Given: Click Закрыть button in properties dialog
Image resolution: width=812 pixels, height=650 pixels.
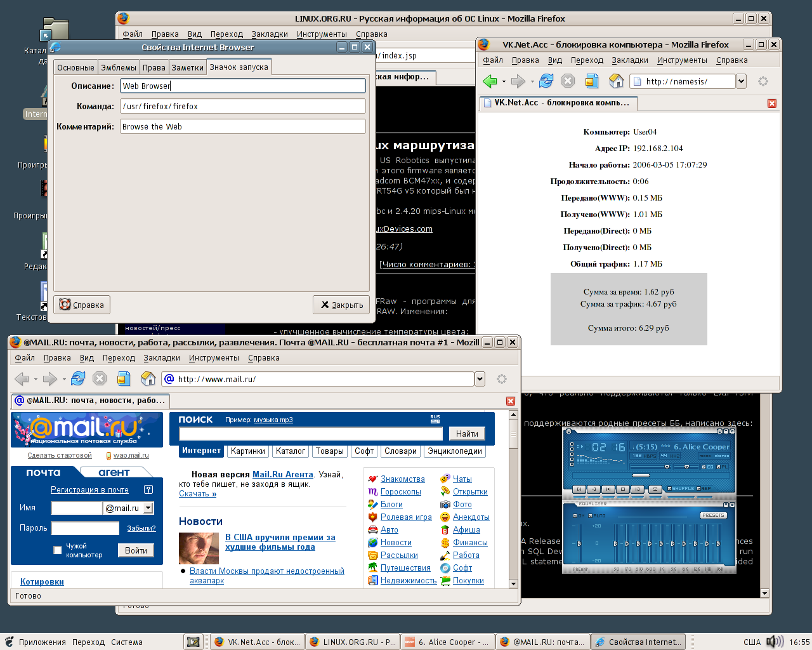Looking at the screenshot, I should 341,305.
